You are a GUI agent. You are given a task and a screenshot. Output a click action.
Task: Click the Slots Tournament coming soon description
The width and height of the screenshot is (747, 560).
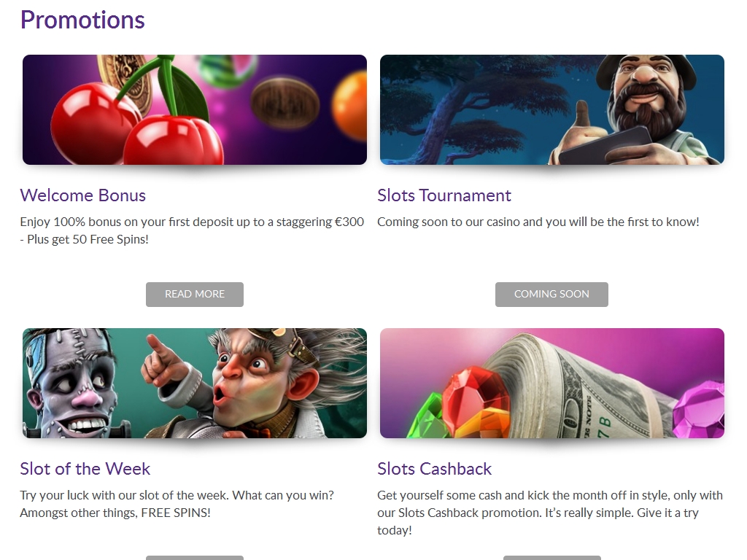point(538,222)
